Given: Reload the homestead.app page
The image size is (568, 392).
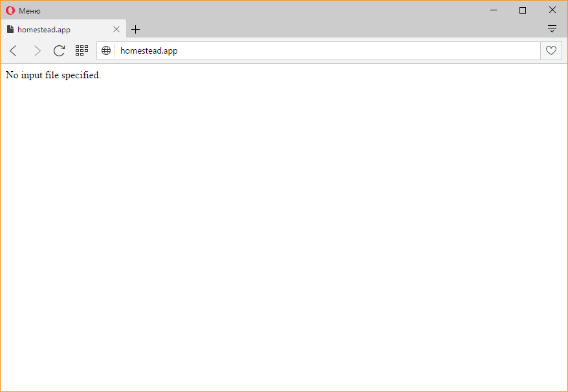Looking at the screenshot, I should pyautogui.click(x=59, y=50).
